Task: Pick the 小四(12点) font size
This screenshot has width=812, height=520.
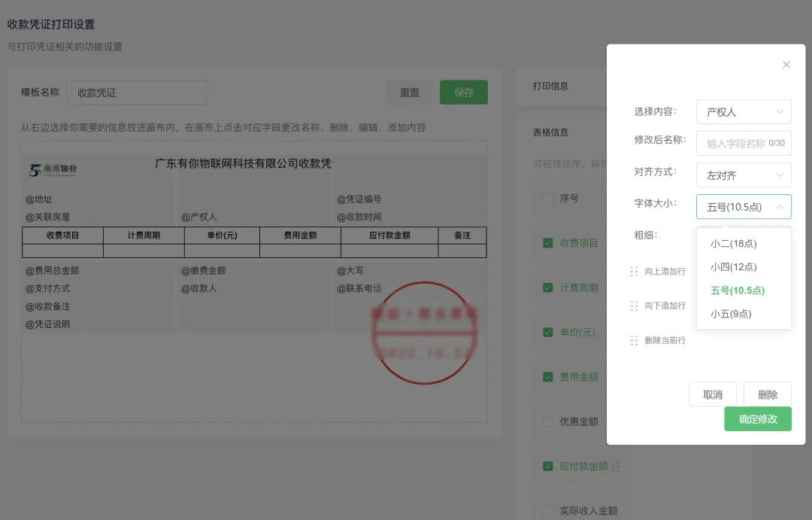Action: tap(733, 266)
